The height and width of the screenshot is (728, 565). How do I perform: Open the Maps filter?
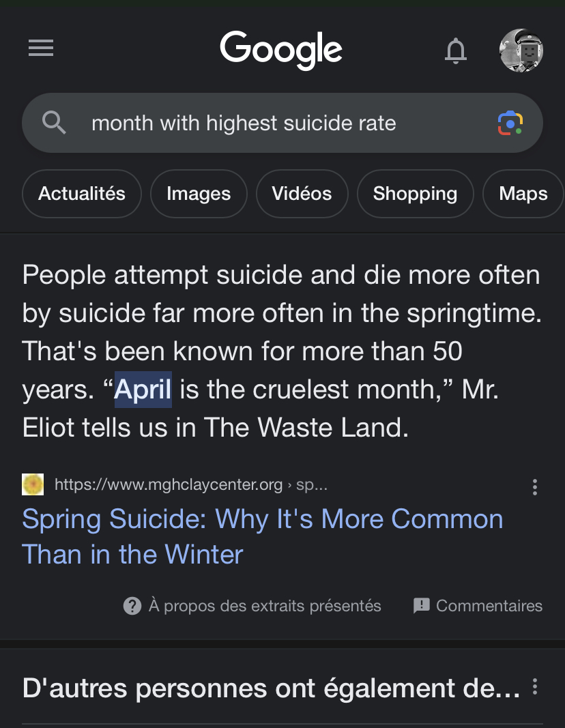[x=523, y=194]
